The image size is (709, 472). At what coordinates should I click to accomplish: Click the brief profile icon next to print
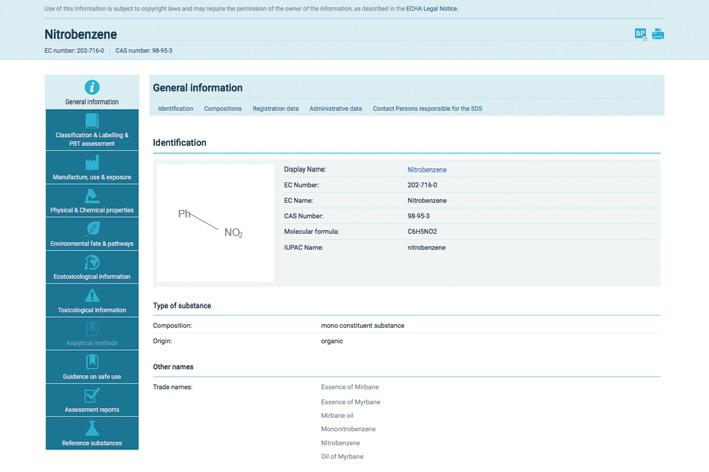pyautogui.click(x=640, y=34)
